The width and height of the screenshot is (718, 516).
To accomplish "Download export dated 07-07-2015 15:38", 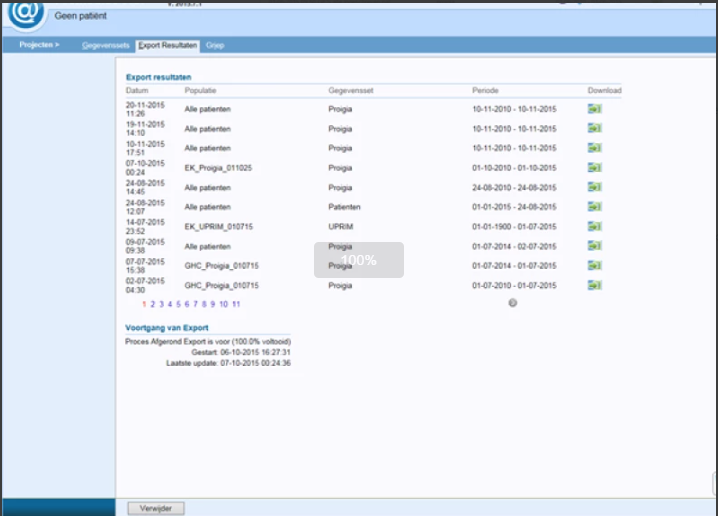I will (594, 266).
